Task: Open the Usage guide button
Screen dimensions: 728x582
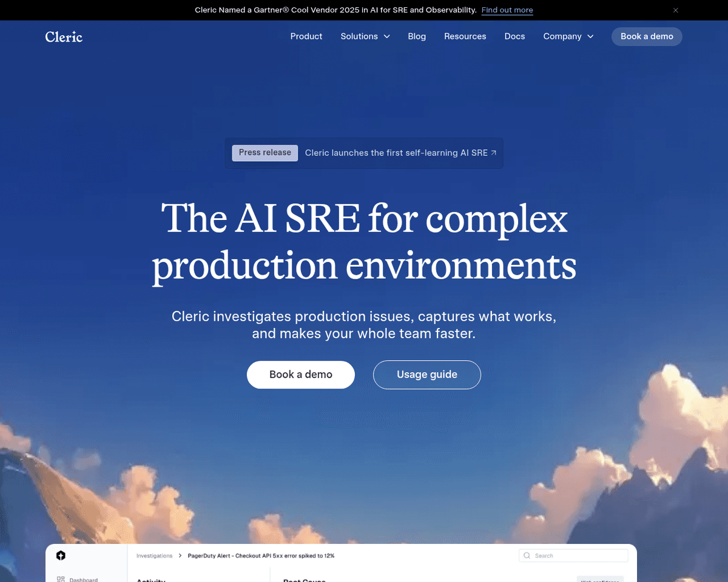Action: [x=426, y=375]
